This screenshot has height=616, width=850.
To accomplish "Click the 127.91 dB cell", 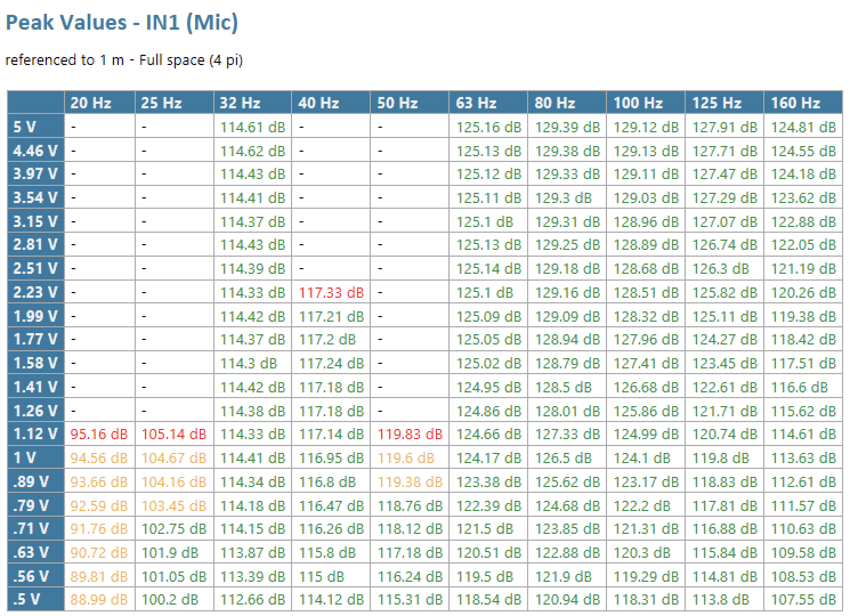I will pos(724,127).
